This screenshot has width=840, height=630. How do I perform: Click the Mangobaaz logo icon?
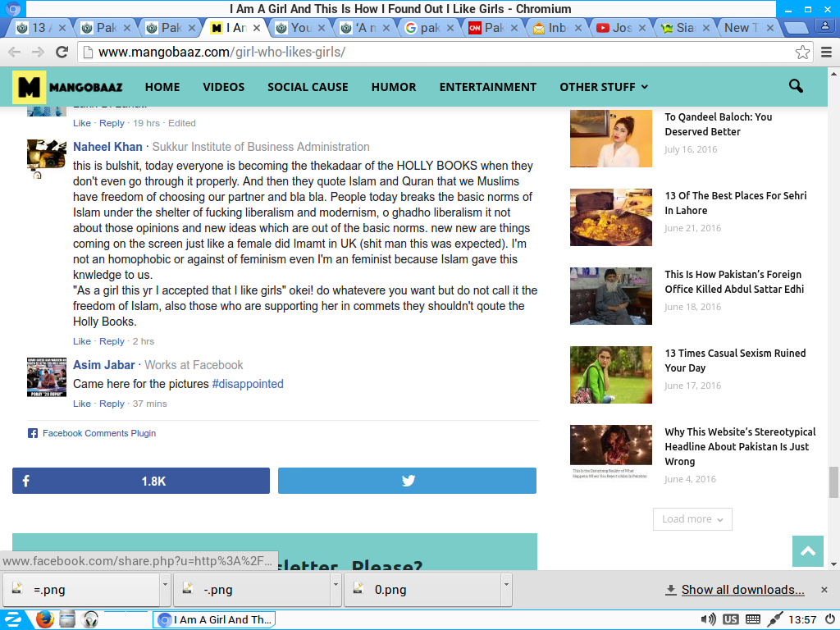coord(29,87)
